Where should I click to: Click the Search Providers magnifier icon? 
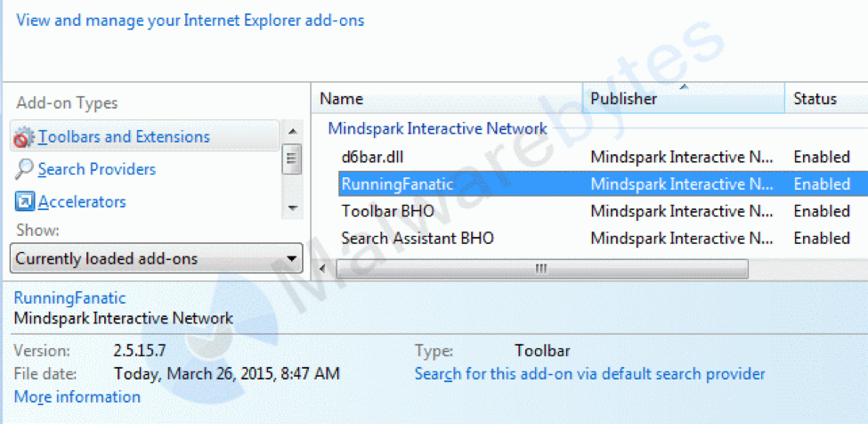coord(24,169)
